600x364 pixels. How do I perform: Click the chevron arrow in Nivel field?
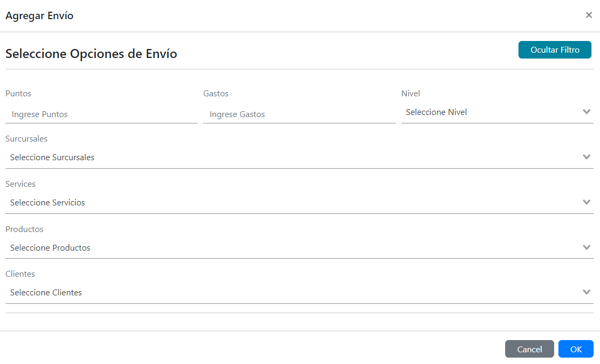(x=587, y=112)
